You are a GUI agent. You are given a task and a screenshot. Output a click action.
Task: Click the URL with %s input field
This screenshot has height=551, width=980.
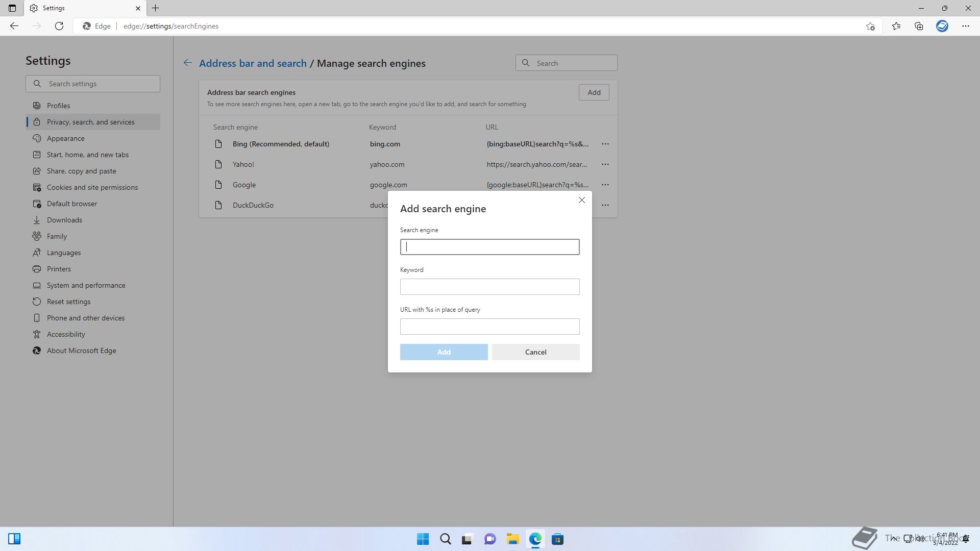[489, 327]
